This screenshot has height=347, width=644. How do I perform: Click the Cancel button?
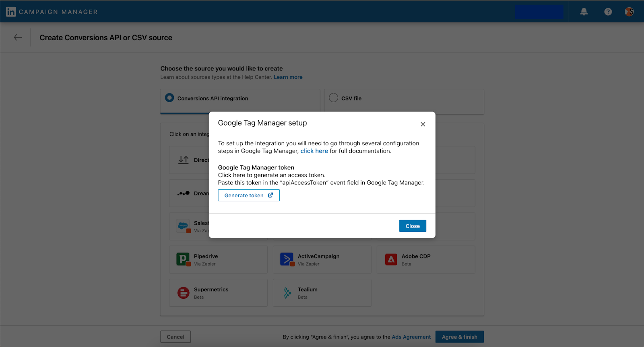click(175, 337)
